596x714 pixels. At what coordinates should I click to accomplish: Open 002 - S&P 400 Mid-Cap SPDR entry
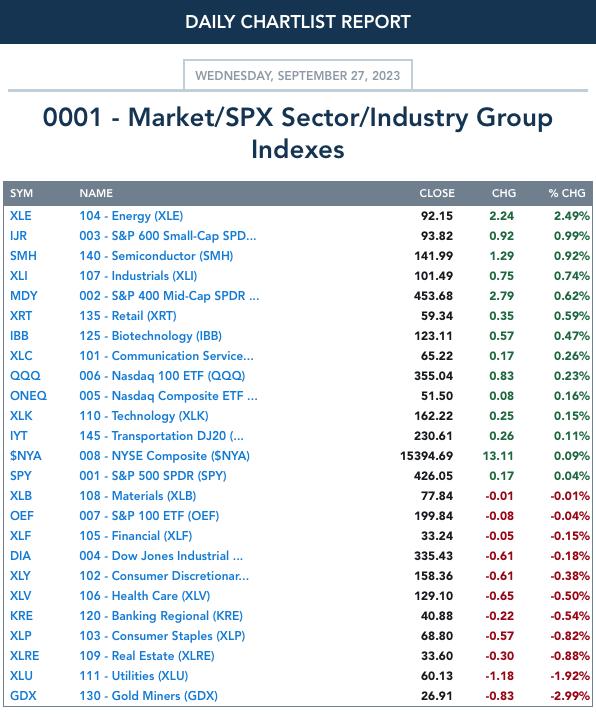click(x=169, y=296)
